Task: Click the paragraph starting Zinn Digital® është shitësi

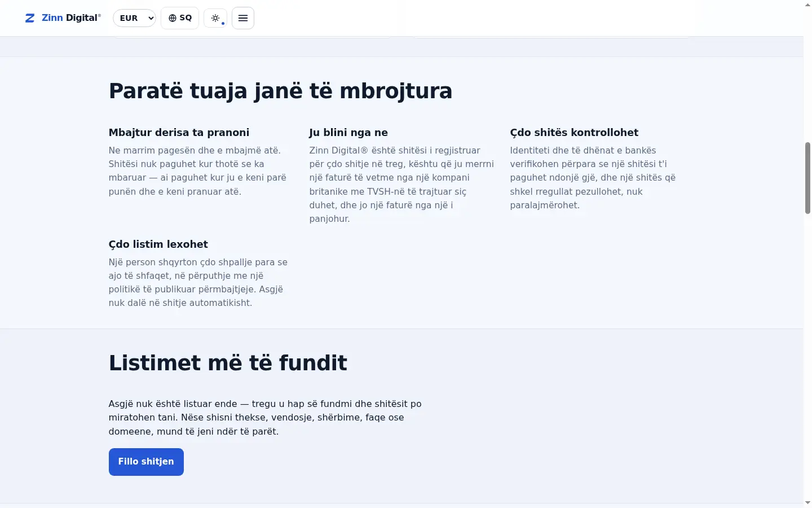Action: (x=401, y=185)
